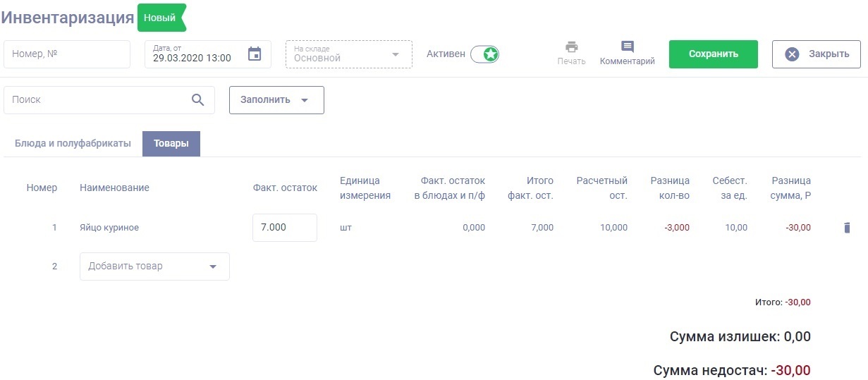Viewport: 868px width, 380px height.
Task: Click the Новый status badge
Action: coord(160,18)
